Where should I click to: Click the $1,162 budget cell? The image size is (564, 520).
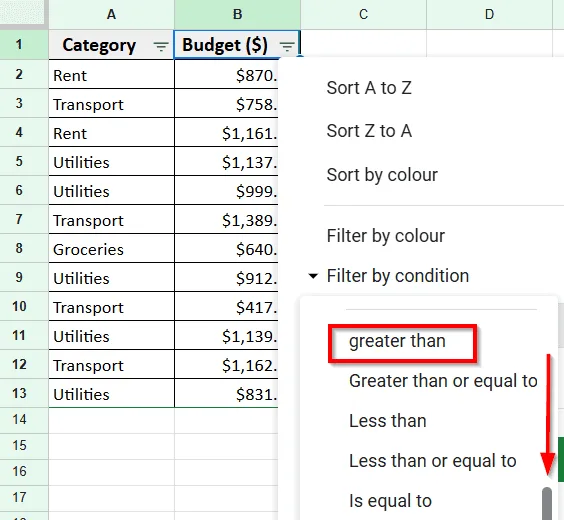click(227, 364)
